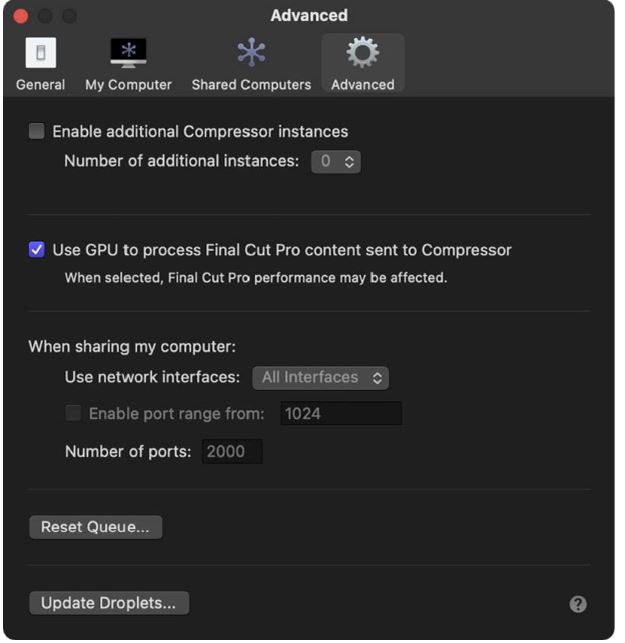
Task: Select the General tab label
Action: pyautogui.click(x=40, y=85)
